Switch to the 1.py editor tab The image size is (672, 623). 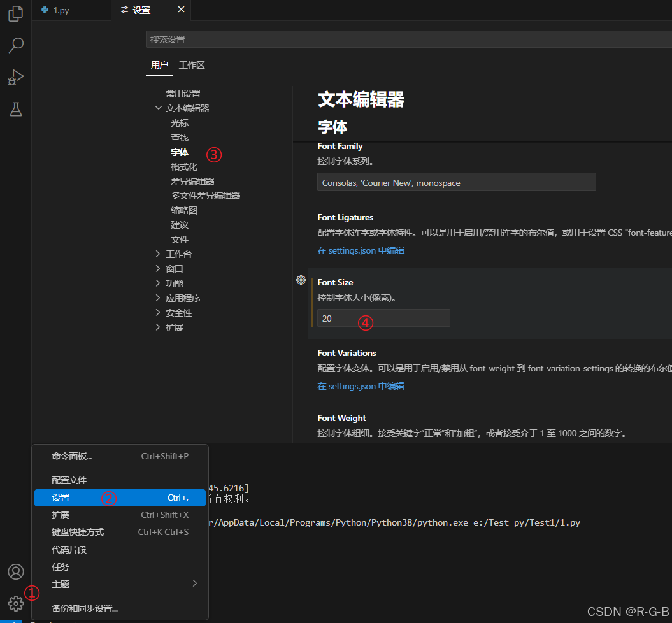(71, 10)
